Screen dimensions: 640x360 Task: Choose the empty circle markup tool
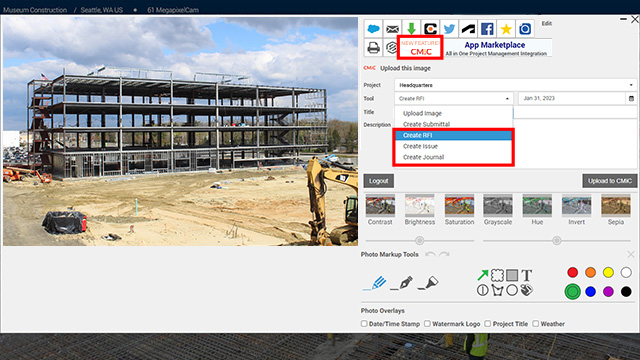click(x=512, y=290)
